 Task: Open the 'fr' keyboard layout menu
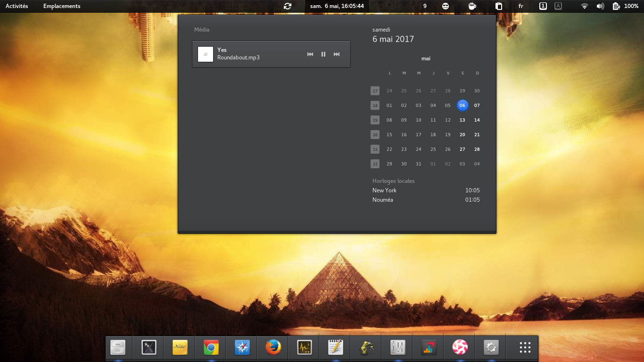521,6
